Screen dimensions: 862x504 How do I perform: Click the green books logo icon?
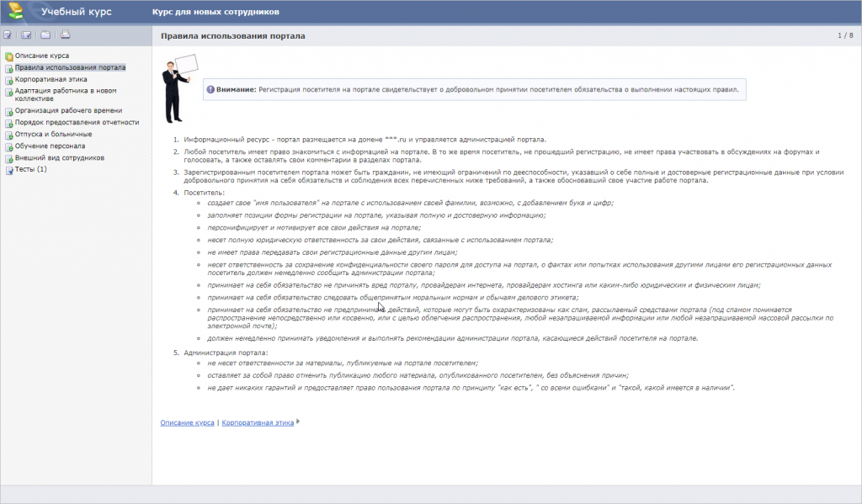pos(17,11)
